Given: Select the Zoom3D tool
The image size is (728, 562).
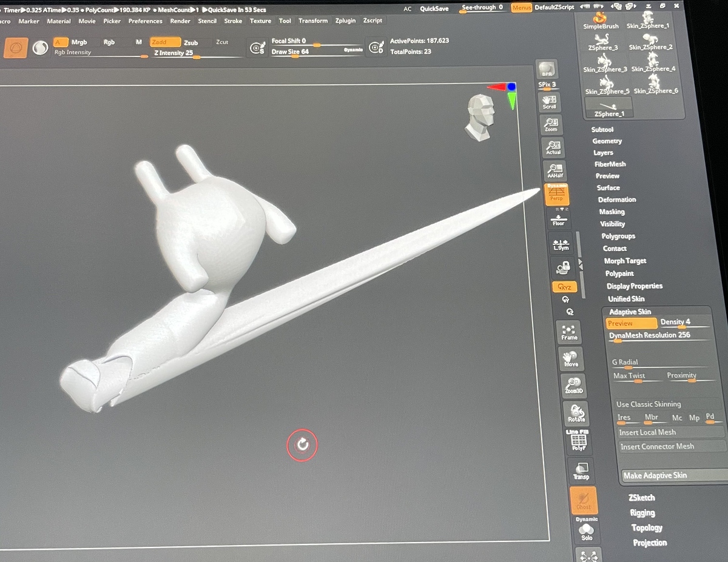Looking at the screenshot, I should pos(573,385).
